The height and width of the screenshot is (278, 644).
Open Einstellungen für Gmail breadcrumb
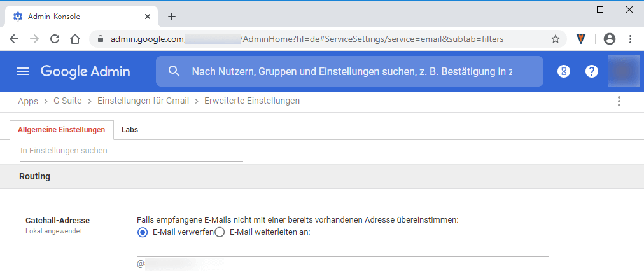143,101
